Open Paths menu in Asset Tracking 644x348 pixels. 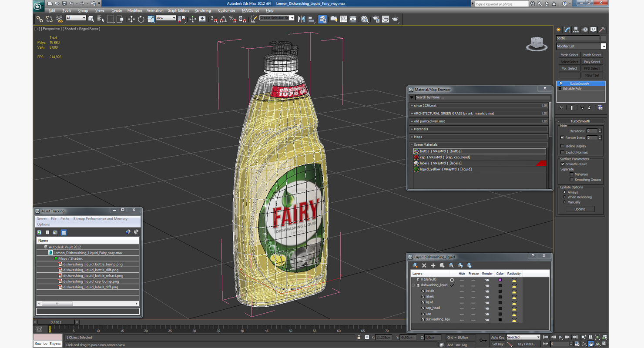tap(65, 219)
